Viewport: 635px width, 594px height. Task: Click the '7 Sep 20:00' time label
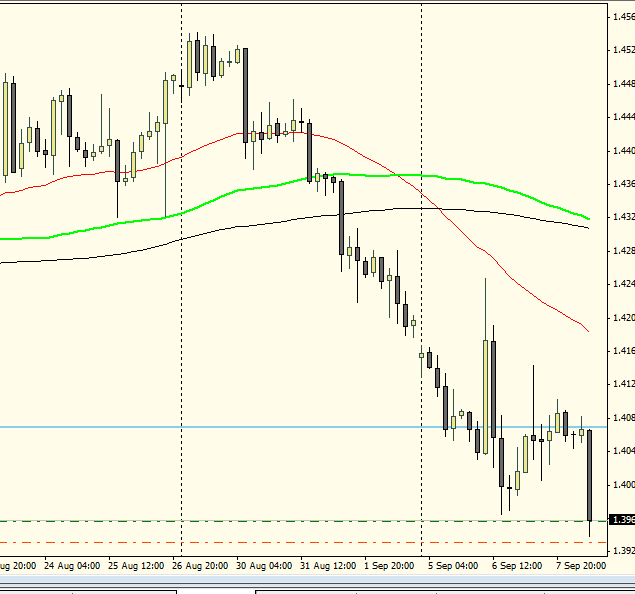tap(581, 566)
